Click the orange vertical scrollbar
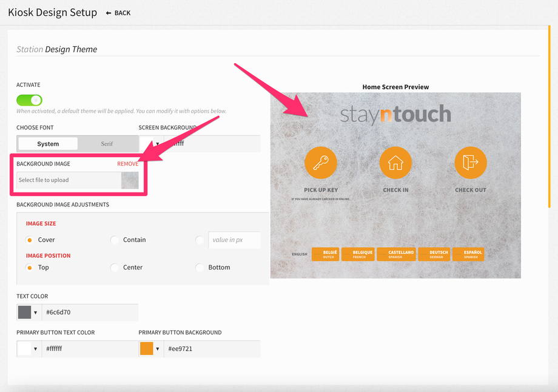Screen dimensions: 558x392 tap(550, 117)
